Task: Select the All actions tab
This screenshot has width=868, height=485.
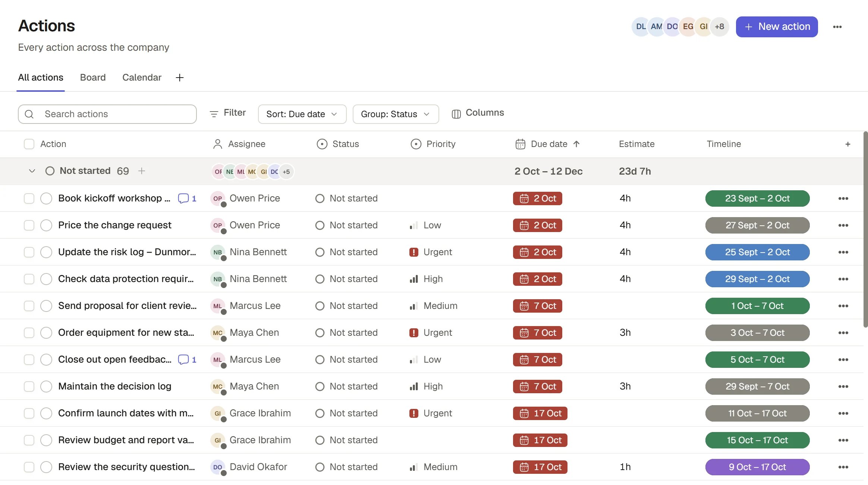Action: pos(41,78)
